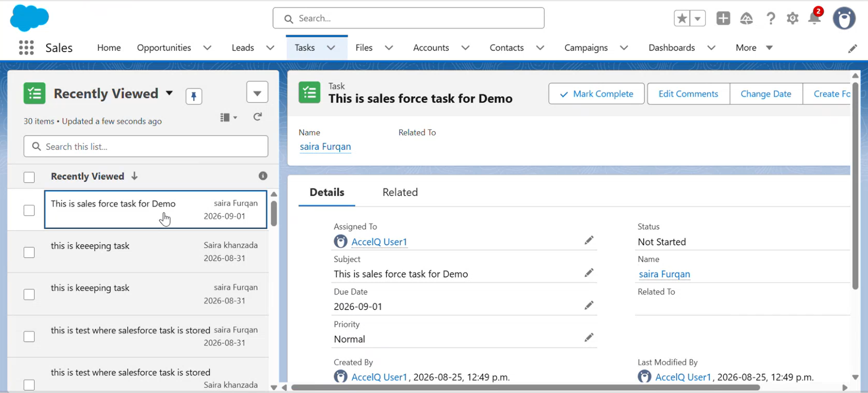The height and width of the screenshot is (393, 868).
Task: Go to the Home tab
Action: click(109, 47)
